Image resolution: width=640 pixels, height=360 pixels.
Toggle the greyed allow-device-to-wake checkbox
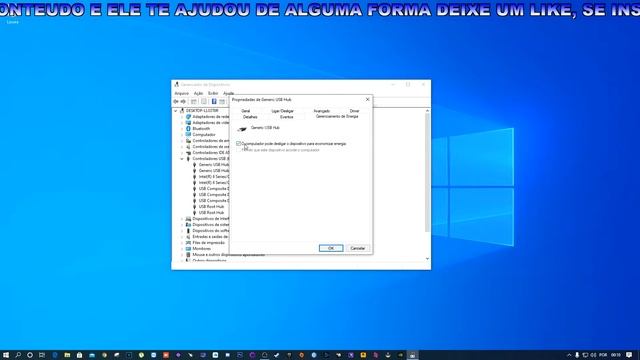(239, 150)
